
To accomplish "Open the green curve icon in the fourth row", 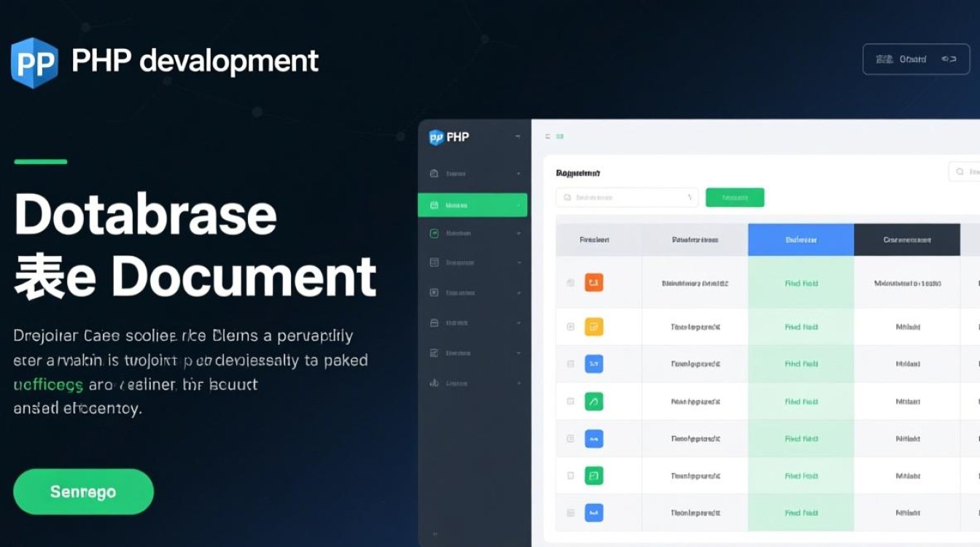I will (x=594, y=401).
